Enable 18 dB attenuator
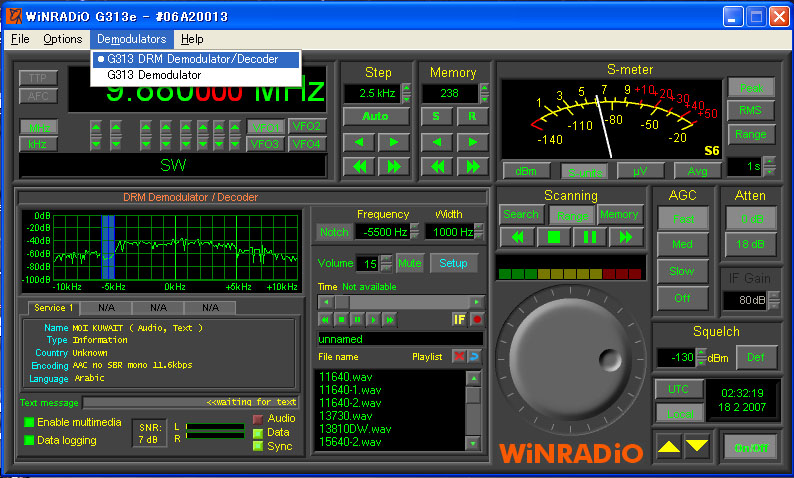This screenshot has width=794, height=478. 750,244
